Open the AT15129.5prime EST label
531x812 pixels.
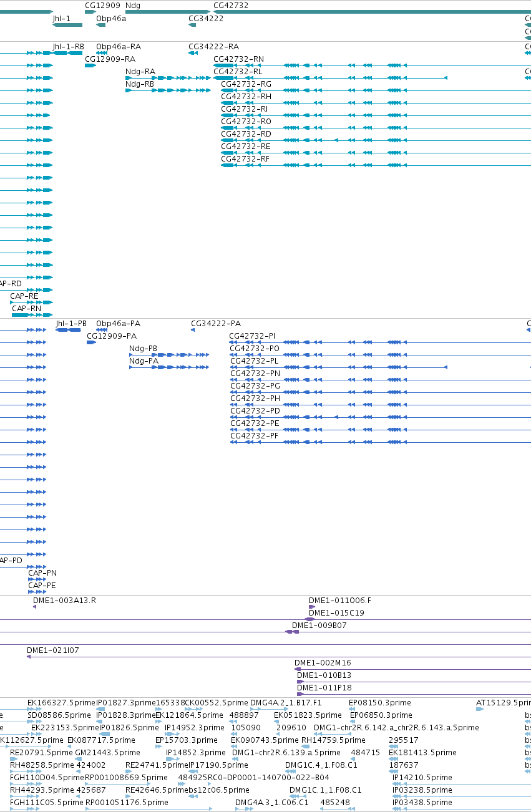click(504, 703)
